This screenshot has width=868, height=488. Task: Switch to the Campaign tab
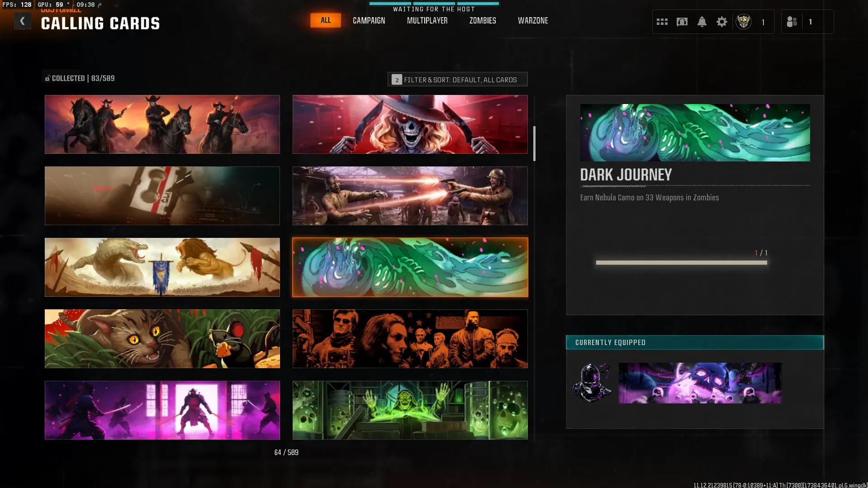click(369, 21)
